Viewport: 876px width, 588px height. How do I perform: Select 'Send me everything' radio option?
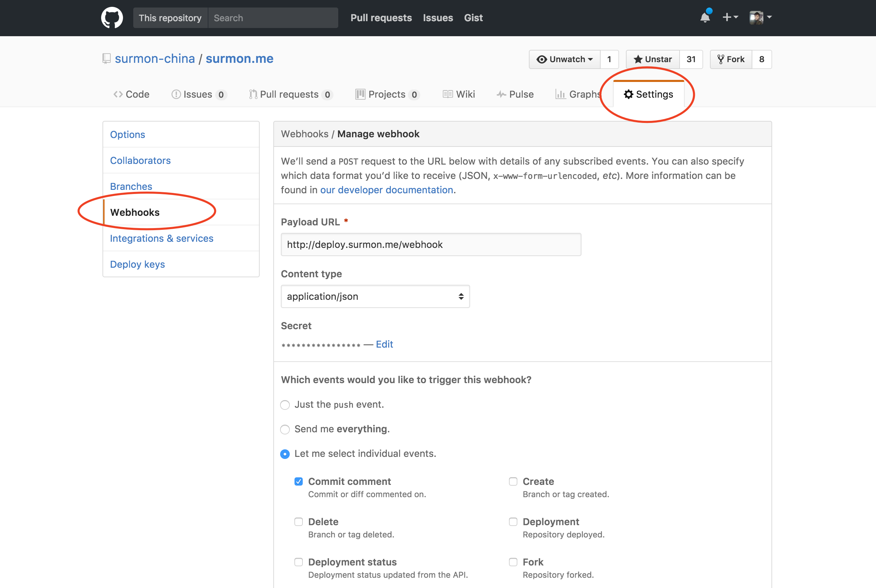(x=285, y=429)
